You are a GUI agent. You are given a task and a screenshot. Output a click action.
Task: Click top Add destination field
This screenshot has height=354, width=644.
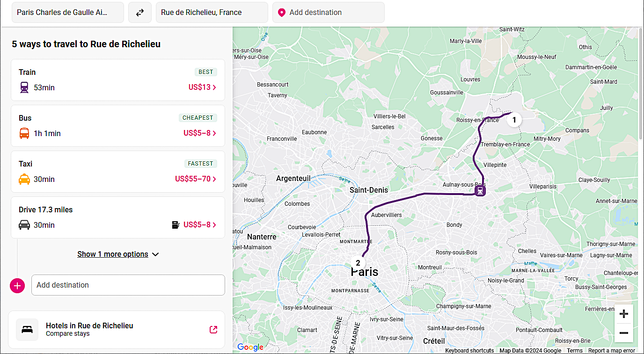329,13
